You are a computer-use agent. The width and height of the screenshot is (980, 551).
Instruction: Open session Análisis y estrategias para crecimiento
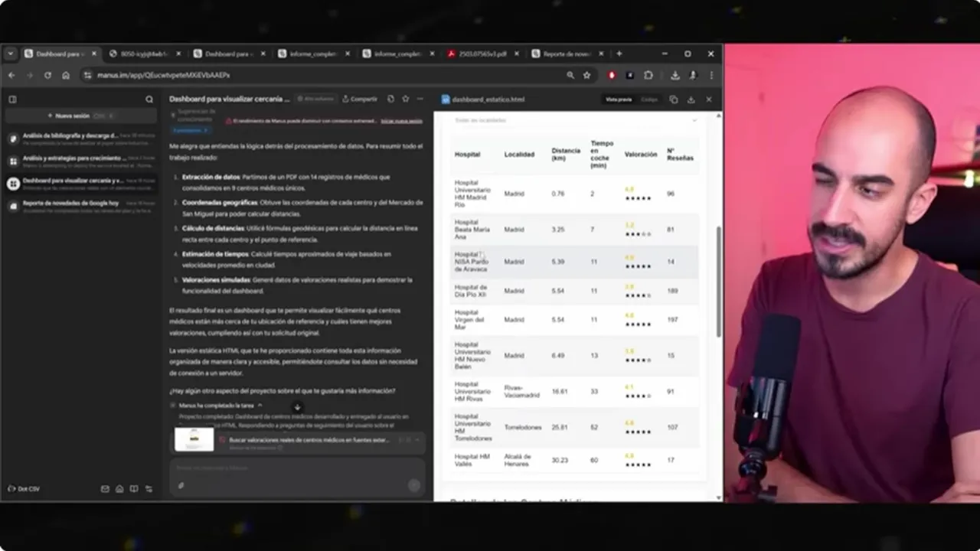tap(80, 161)
